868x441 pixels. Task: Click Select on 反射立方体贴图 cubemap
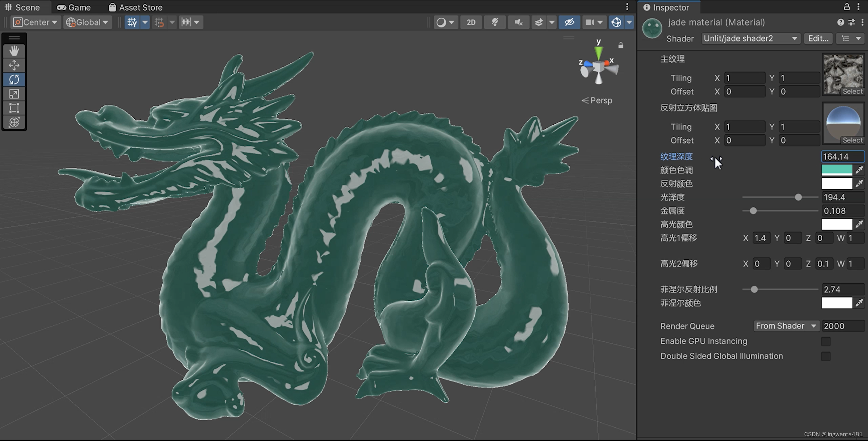[x=852, y=140]
